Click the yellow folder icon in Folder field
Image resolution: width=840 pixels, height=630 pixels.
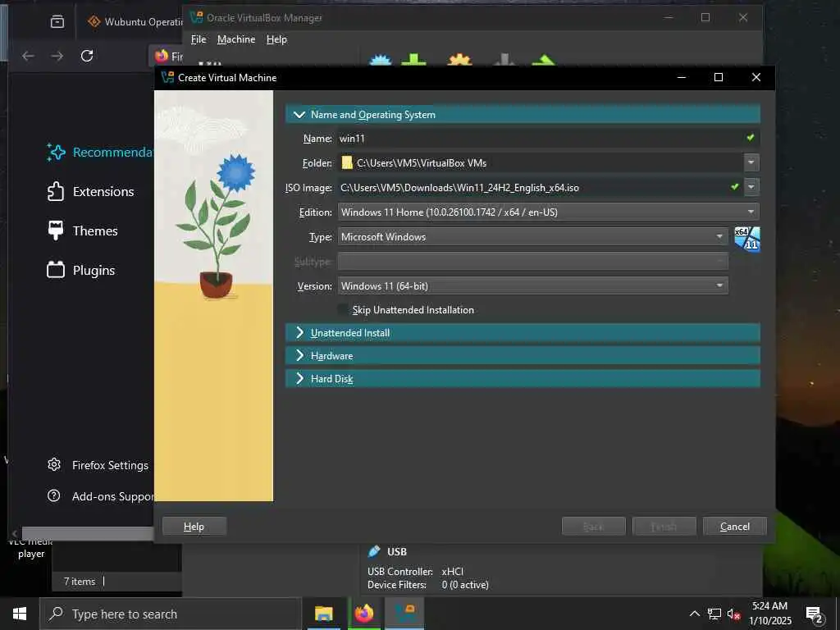click(x=347, y=163)
